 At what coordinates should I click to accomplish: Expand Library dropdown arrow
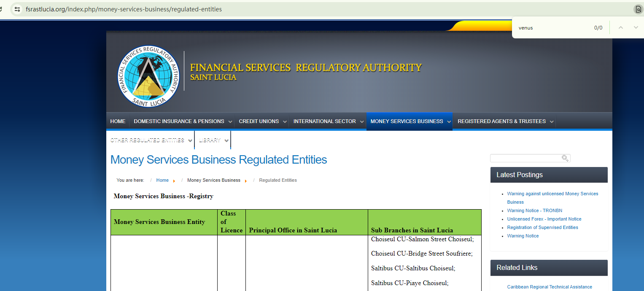point(226,141)
